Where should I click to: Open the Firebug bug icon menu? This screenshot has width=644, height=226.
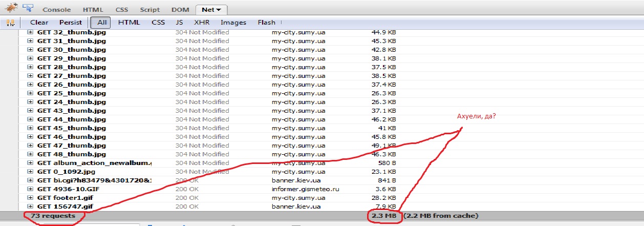(x=11, y=8)
